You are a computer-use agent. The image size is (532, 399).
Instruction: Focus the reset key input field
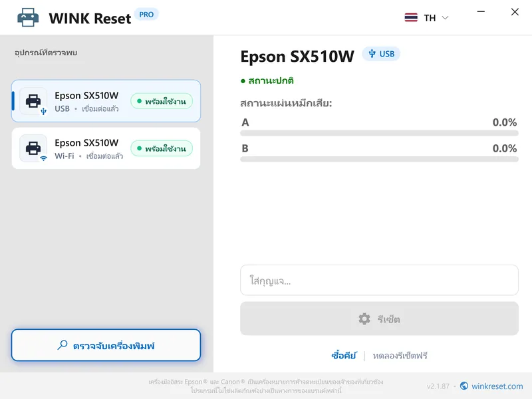click(x=379, y=280)
